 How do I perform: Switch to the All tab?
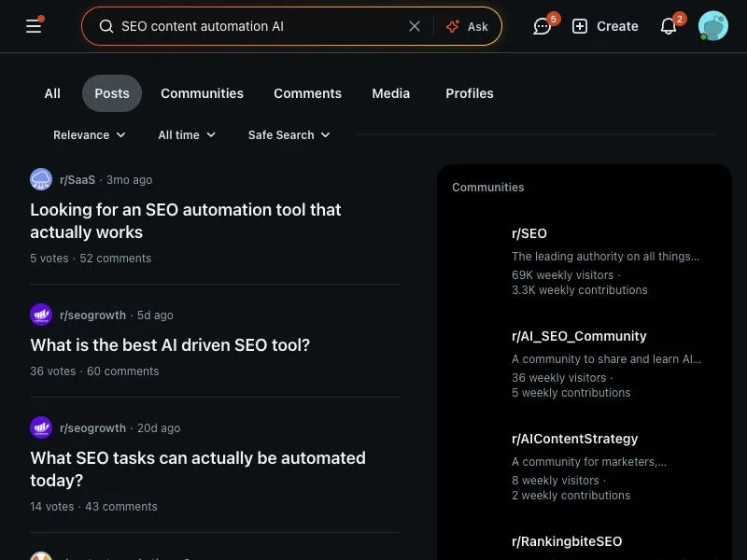pyautogui.click(x=52, y=93)
